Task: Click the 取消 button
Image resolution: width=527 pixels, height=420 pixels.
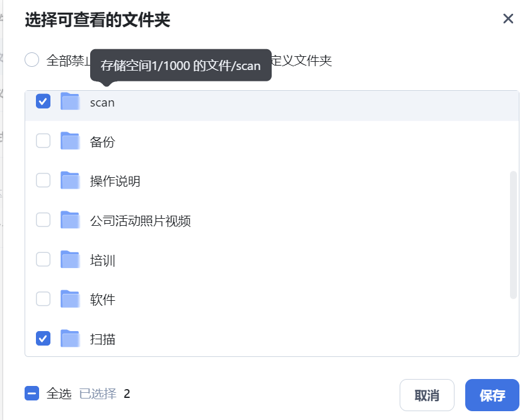Action: [427, 395]
